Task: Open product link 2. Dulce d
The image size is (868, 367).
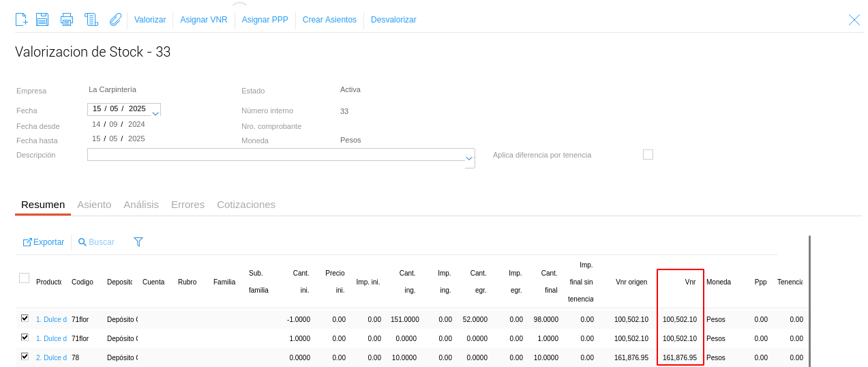Action: (51, 357)
